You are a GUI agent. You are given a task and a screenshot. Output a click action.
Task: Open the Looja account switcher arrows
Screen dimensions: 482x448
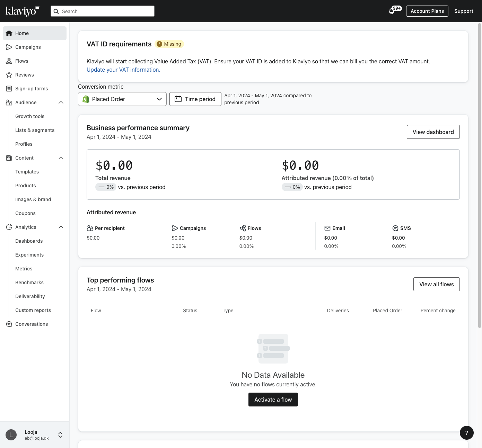pos(60,435)
